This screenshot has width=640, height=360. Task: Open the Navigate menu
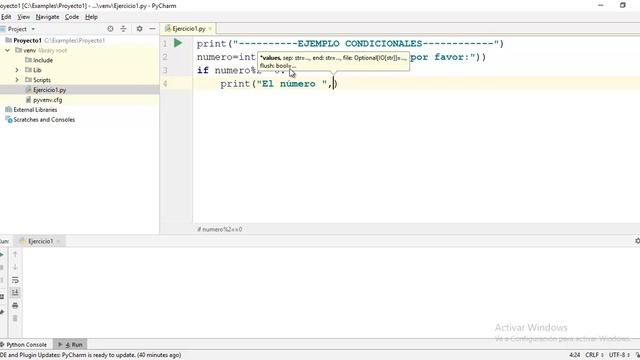click(47, 17)
